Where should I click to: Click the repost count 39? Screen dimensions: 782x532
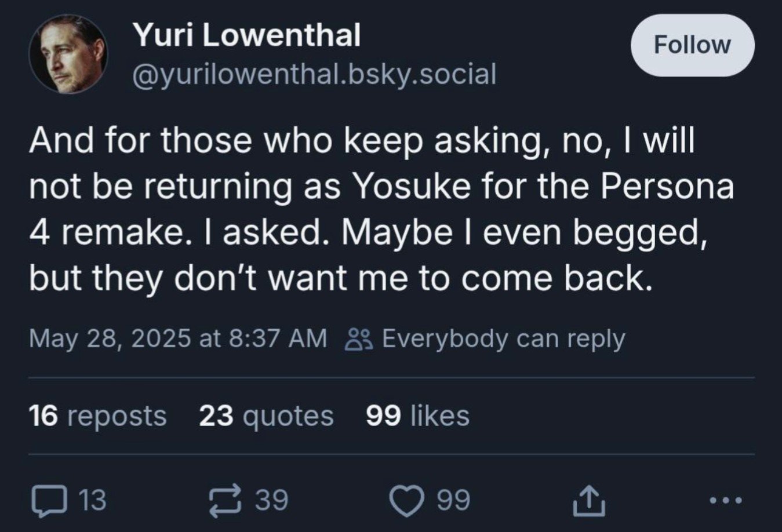tap(272, 500)
